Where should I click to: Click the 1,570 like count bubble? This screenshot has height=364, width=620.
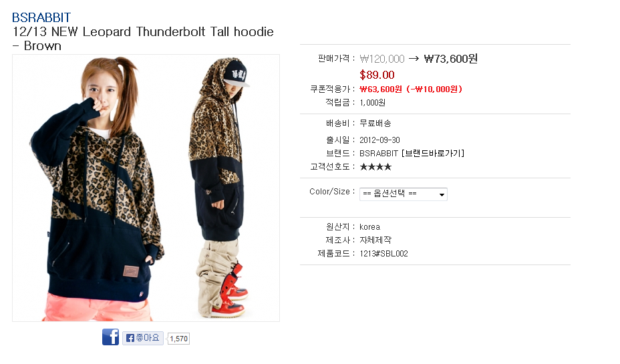click(179, 339)
